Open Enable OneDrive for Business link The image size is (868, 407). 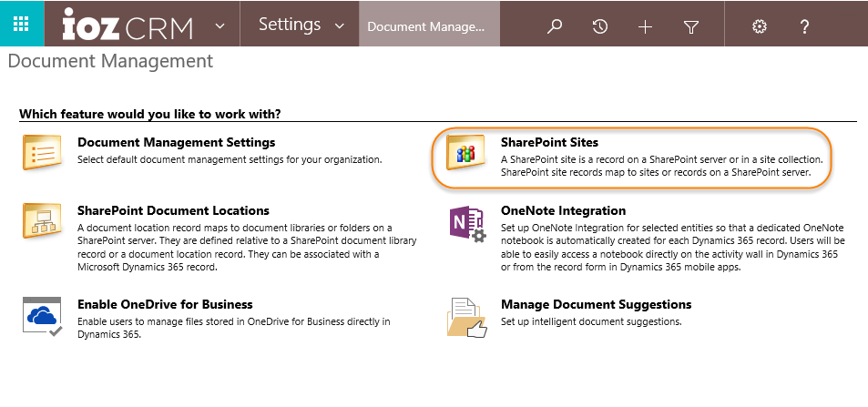click(165, 304)
